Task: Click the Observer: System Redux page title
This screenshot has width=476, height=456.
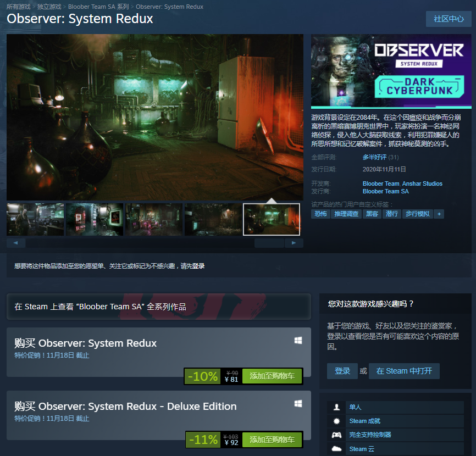Action: coord(80,19)
